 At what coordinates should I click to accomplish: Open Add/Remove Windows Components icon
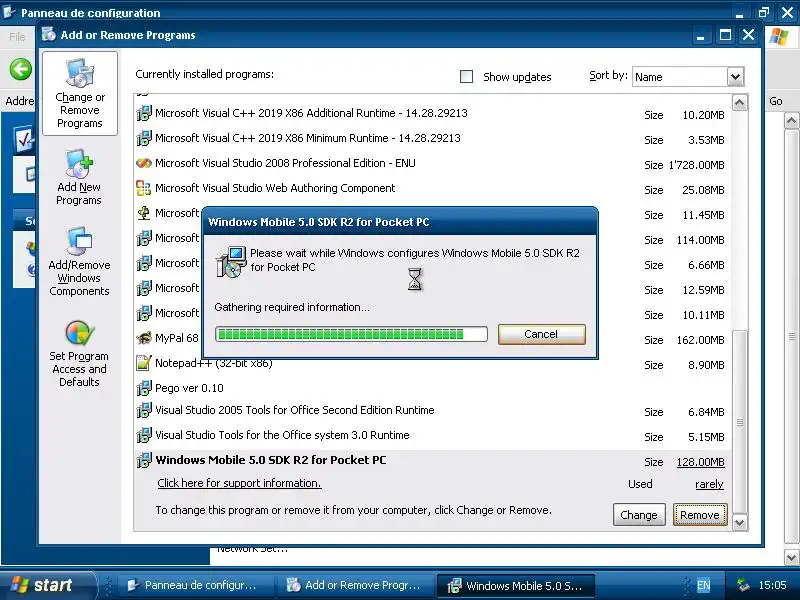79,241
